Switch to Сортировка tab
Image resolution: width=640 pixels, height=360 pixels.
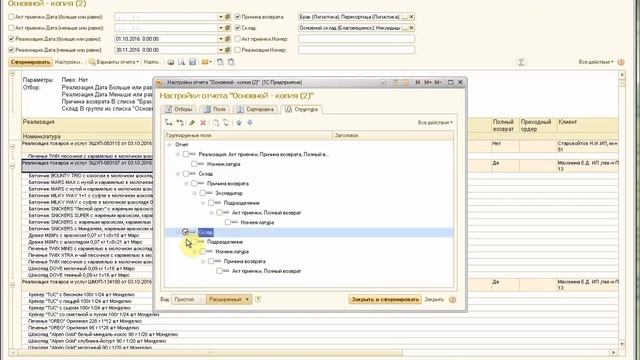(256, 109)
